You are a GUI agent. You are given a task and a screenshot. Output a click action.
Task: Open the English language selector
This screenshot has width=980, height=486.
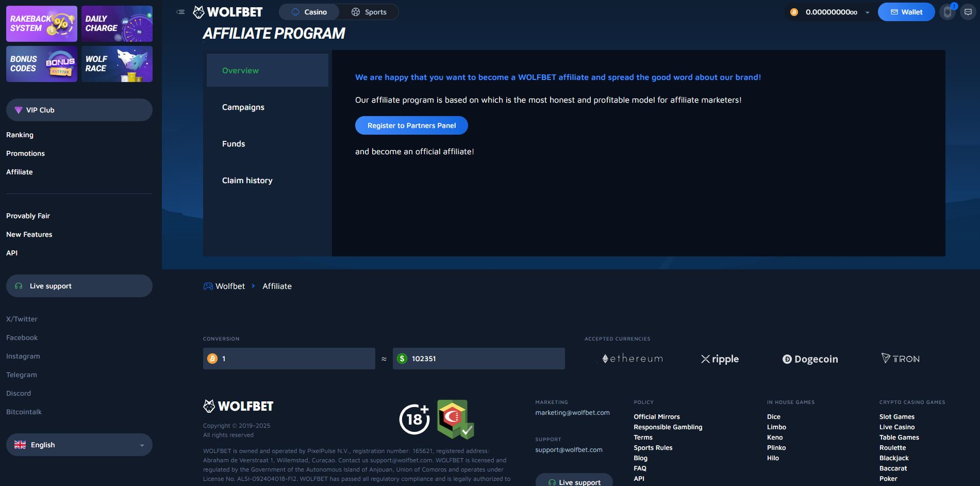[x=79, y=445]
